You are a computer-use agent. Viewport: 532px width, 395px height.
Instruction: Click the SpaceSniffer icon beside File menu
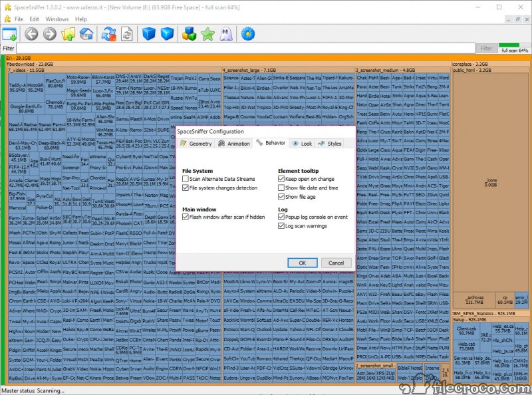[7, 19]
